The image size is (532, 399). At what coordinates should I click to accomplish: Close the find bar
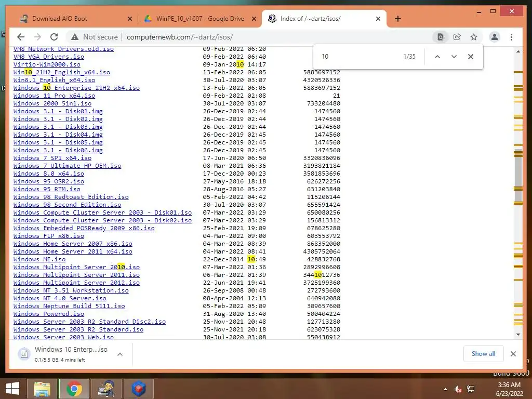pyautogui.click(x=471, y=57)
